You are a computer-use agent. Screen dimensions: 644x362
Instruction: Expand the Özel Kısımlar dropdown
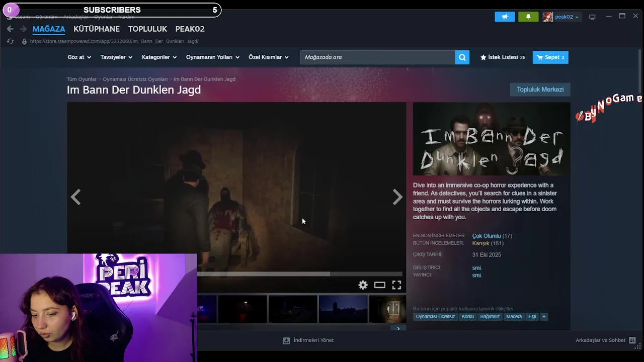(269, 57)
